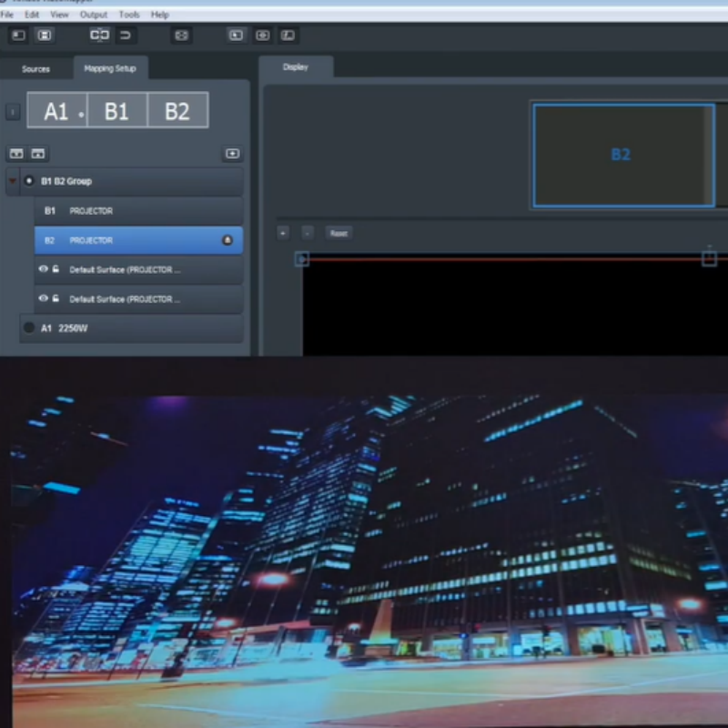Switch to the Sources tab
Screen dimensions: 728x728
pyautogui.click(x=36, y=69)
